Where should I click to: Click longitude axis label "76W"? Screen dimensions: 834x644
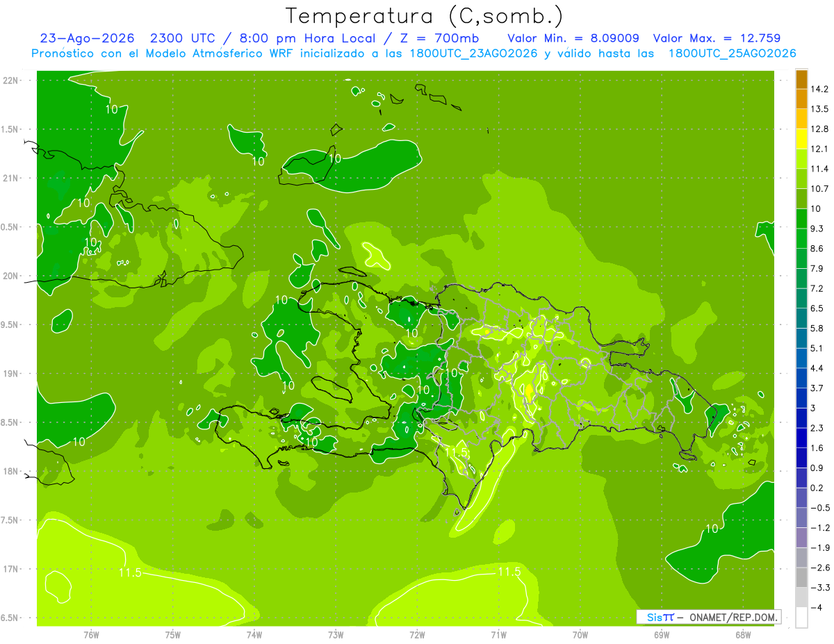(91, 634)
